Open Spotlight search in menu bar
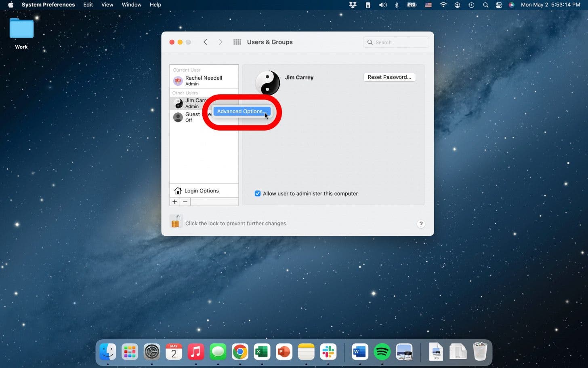The width and height of the screenshot is (588, 368). (x=485, y=5)
